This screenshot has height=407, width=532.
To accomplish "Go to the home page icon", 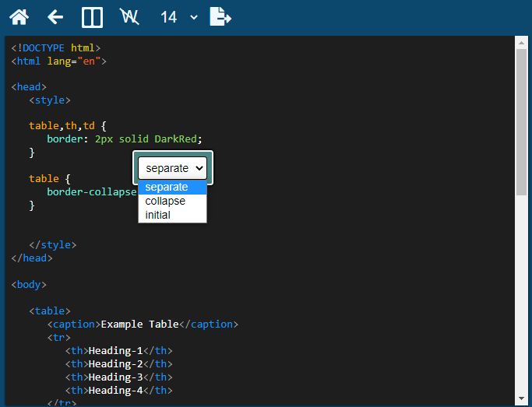I will click(19, 17).
